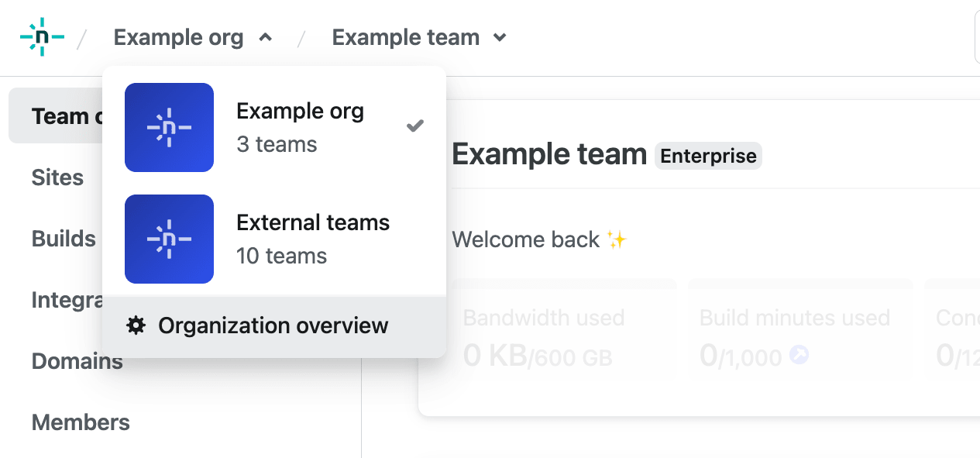
Task: Click the Example org avatar icon
Action: pos(169,127)
